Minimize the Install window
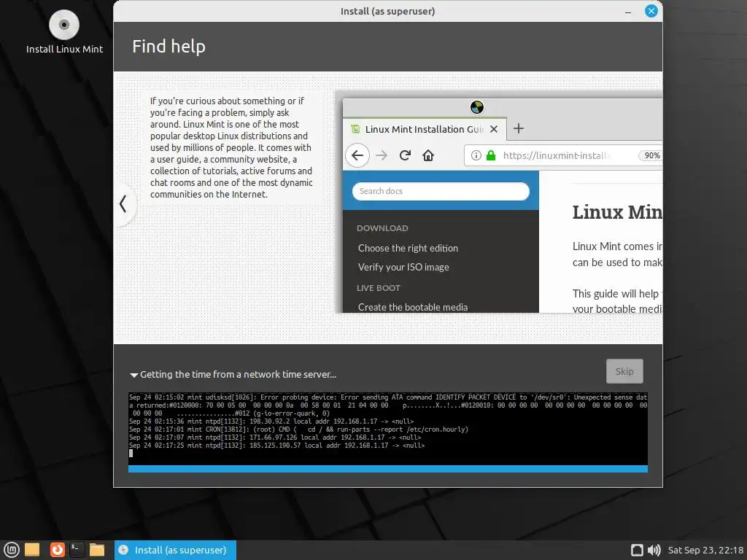Screen dimensions: 747x560 (628, 12)
